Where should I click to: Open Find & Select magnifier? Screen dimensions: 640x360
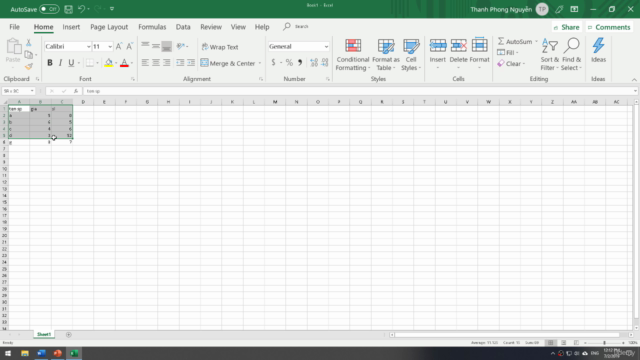tap(571, 55)
